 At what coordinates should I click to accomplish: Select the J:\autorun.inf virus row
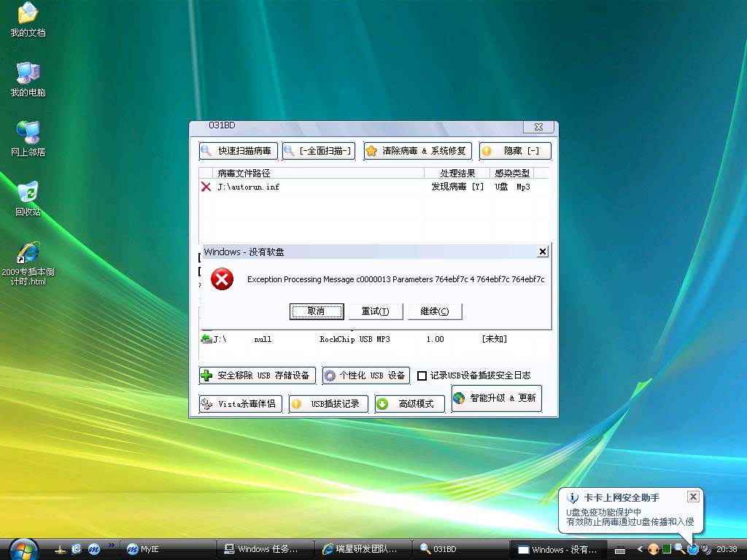(373, 187)
